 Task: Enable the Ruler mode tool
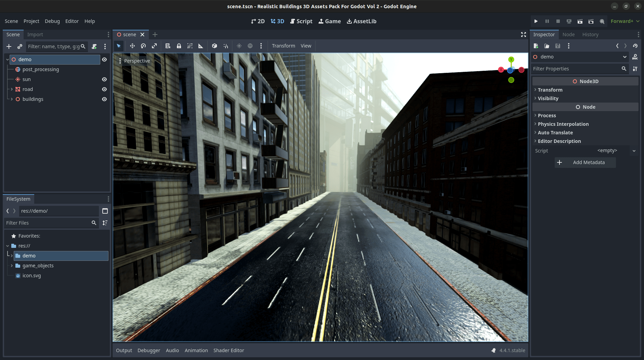pyautogui.click(x=201, y=46)
